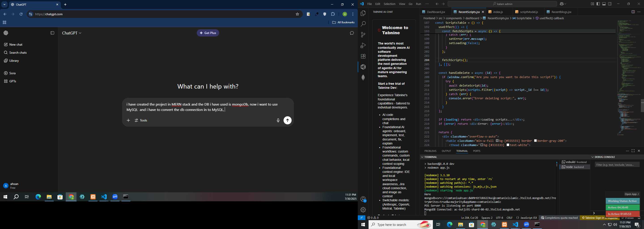The height and width of the screenshot is (229, 644).
Task: Open Search chats in ChatGPT sidebar
Action: point(15,53)
